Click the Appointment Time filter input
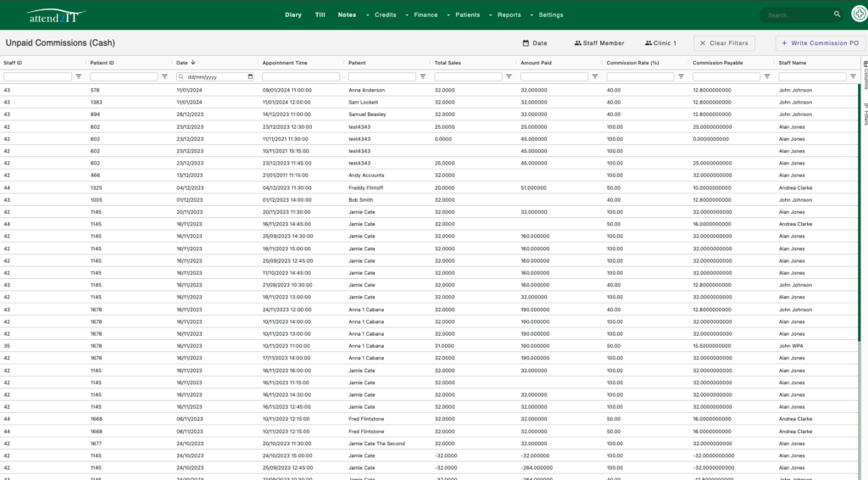The height and width of the screenshot is (480, 868). coord(301,77)
